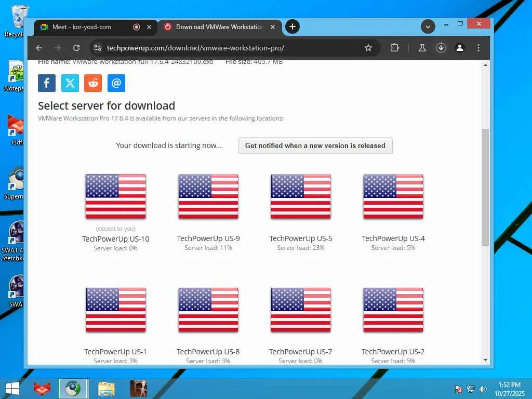Screen dimensions: 532x399
Task: Close the Meet tab
Action: click(149, 27)
